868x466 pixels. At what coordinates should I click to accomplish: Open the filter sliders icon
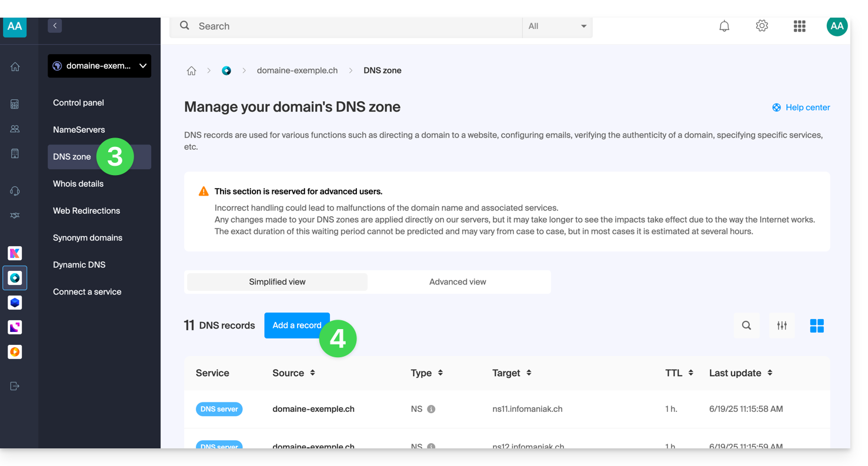(782, 326)
